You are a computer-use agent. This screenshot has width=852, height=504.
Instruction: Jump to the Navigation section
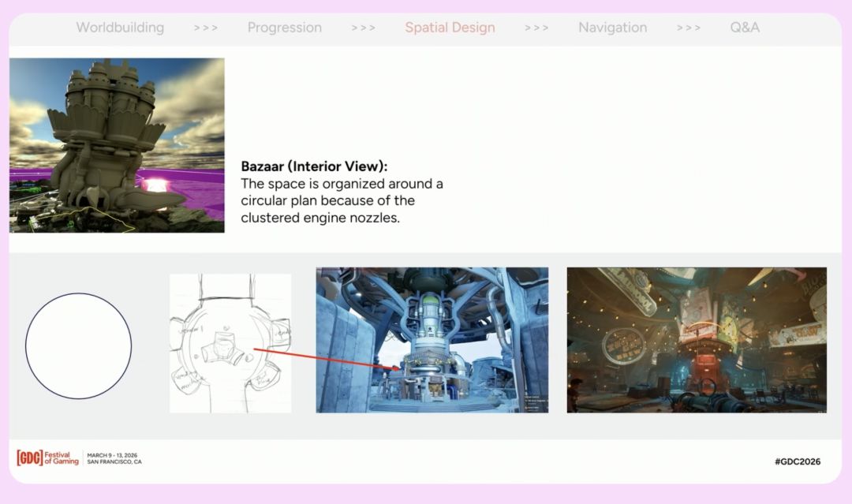pos(612,28)
